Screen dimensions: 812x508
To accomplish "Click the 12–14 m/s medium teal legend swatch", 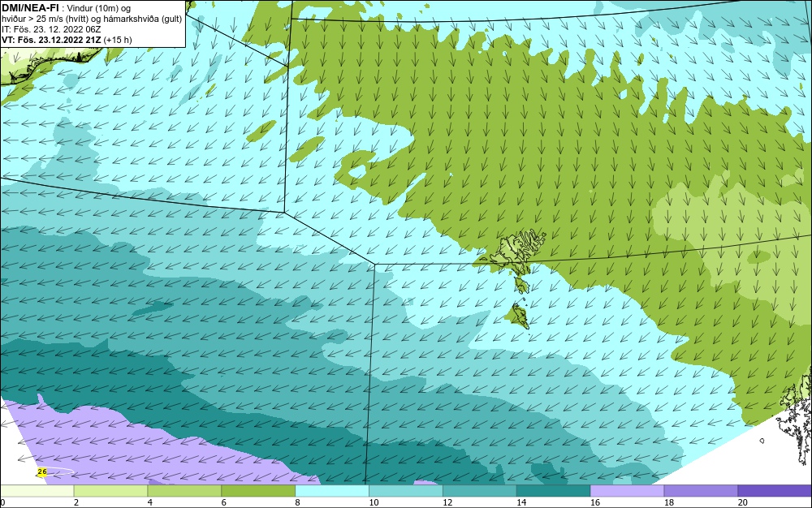I will 480,491.
